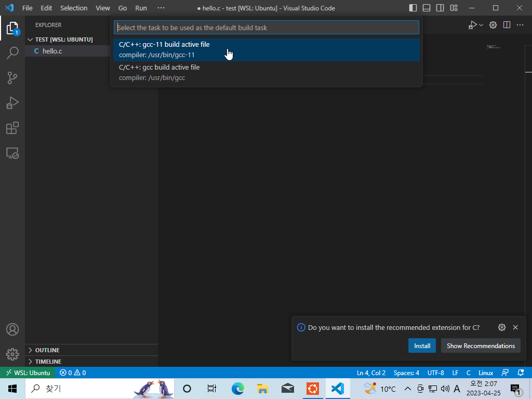532x399 pixels.
Task: Click the taskbar search box
Action: click(x=99, y=389)
